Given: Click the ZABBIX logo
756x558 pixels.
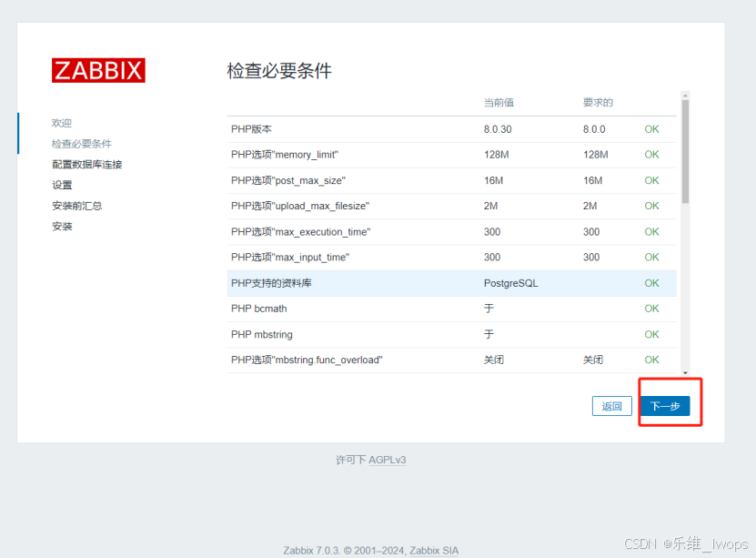Looking at the screenshot, I should [98, 70].
